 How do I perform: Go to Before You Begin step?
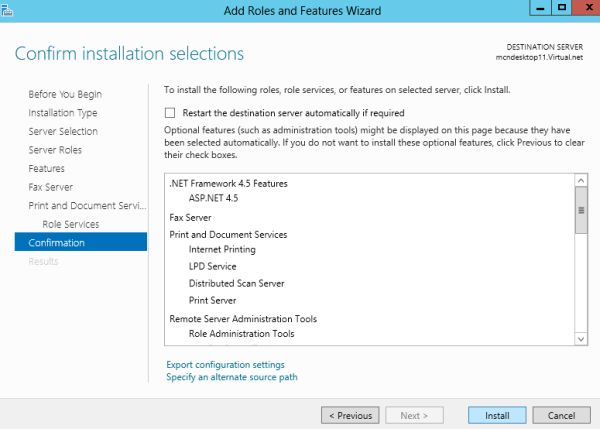[x=65, y=94]
